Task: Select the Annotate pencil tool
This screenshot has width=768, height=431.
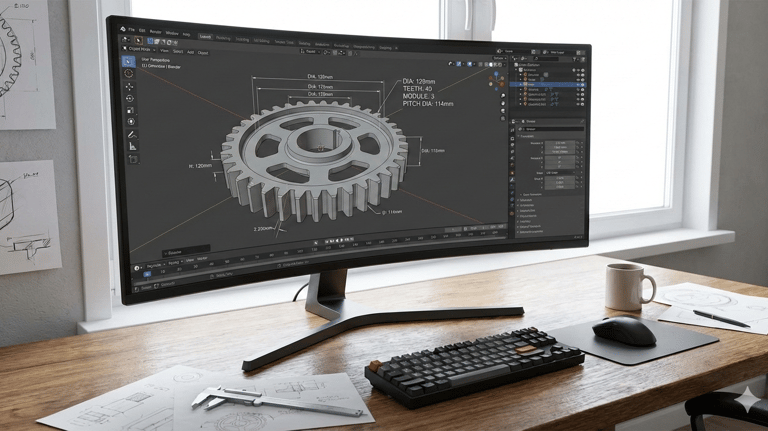Action: [x=131, y=134]
